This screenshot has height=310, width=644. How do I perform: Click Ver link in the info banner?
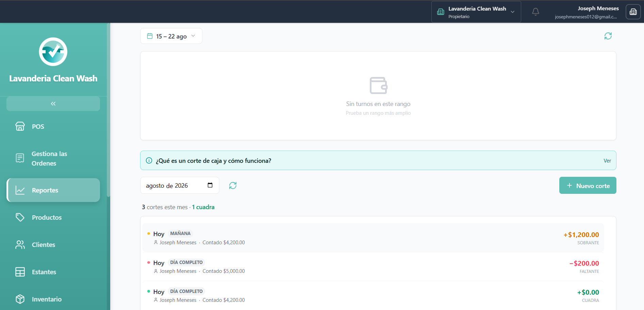(x=607, y=161)
